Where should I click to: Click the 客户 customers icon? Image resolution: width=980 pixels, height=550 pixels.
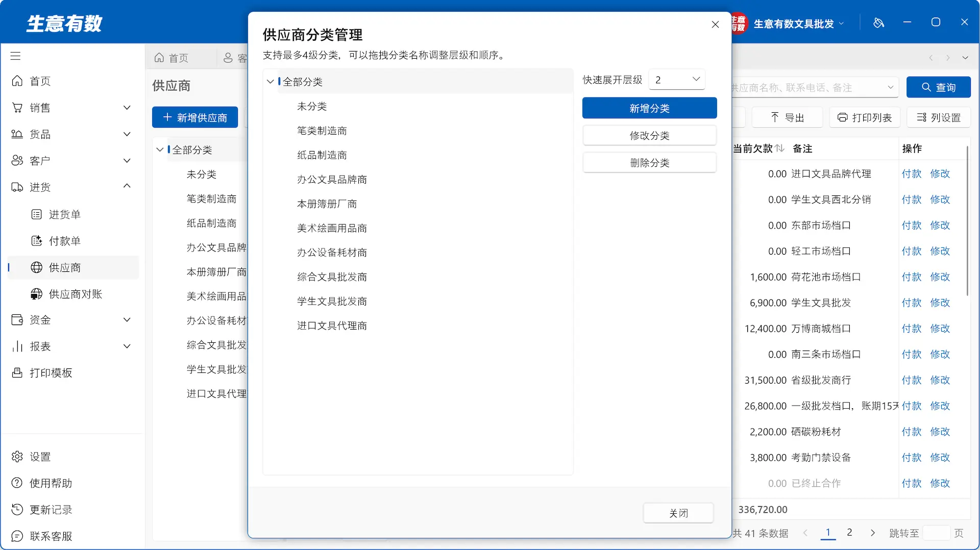pos(17,161)
